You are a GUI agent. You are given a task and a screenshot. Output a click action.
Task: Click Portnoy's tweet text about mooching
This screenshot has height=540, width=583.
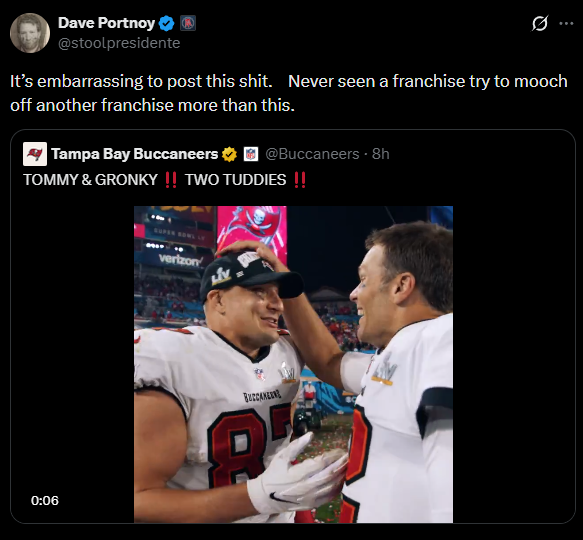tap(289, 93)
